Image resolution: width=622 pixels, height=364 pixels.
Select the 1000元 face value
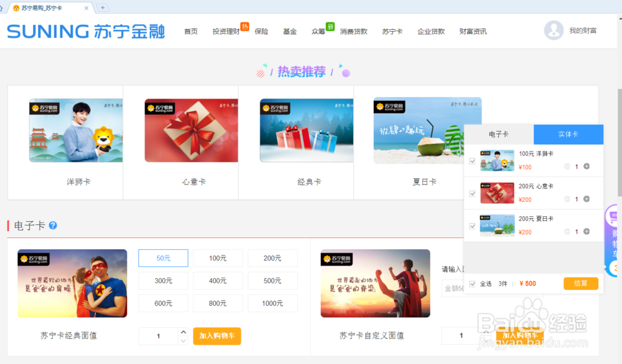272,303
